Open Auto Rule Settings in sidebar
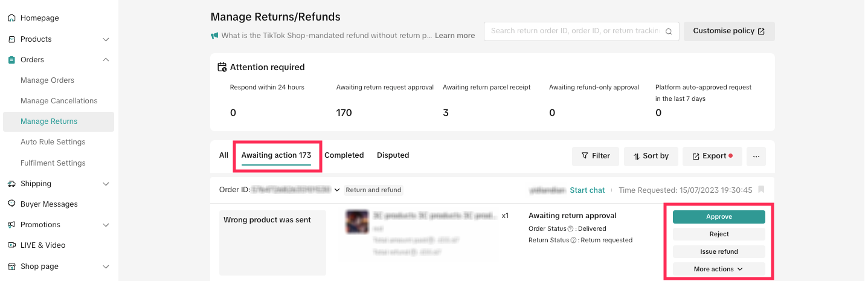This screenshot has height=281, width=868. [x=53, y=142]
